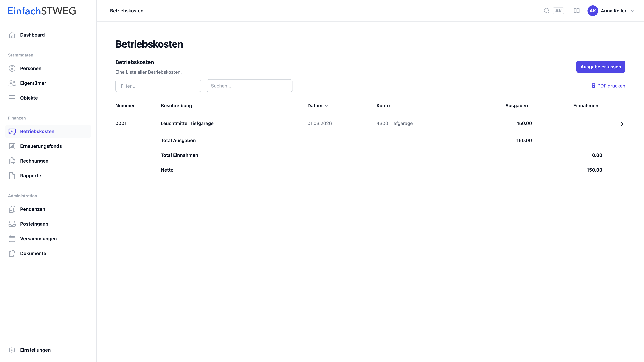Click the Konto column header
The width and height of the screenshot is (644, 362).
(x=383, y=106)
